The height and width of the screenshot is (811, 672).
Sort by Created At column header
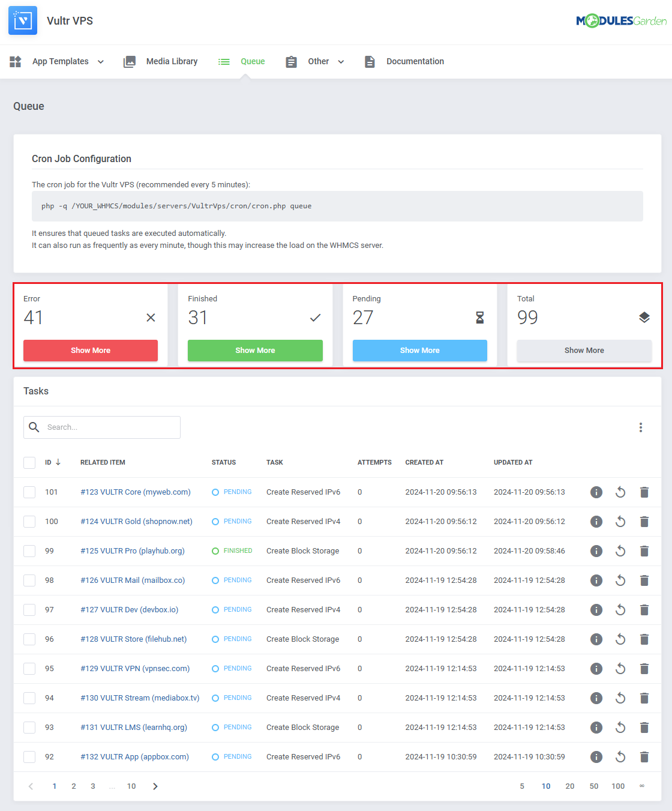pos(424,462)
